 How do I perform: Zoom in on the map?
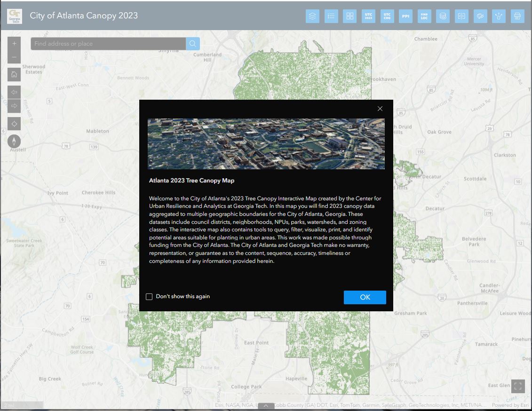14,43
